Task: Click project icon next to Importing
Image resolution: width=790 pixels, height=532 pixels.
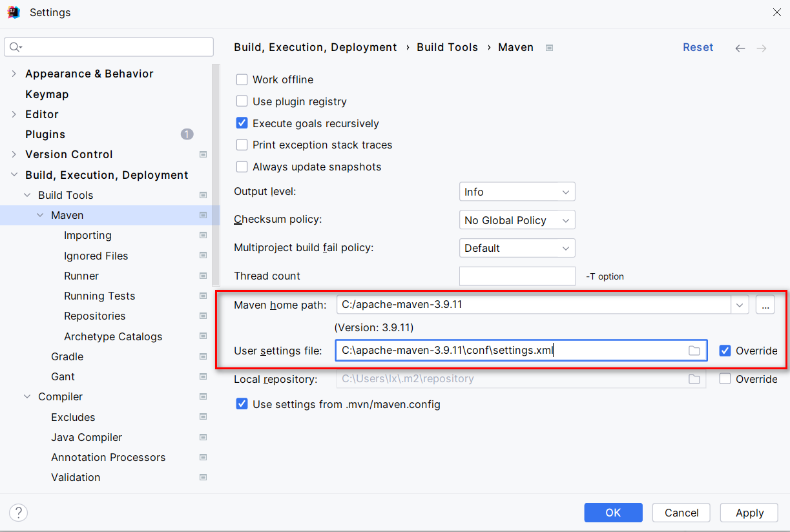Action: pos(203,235)
